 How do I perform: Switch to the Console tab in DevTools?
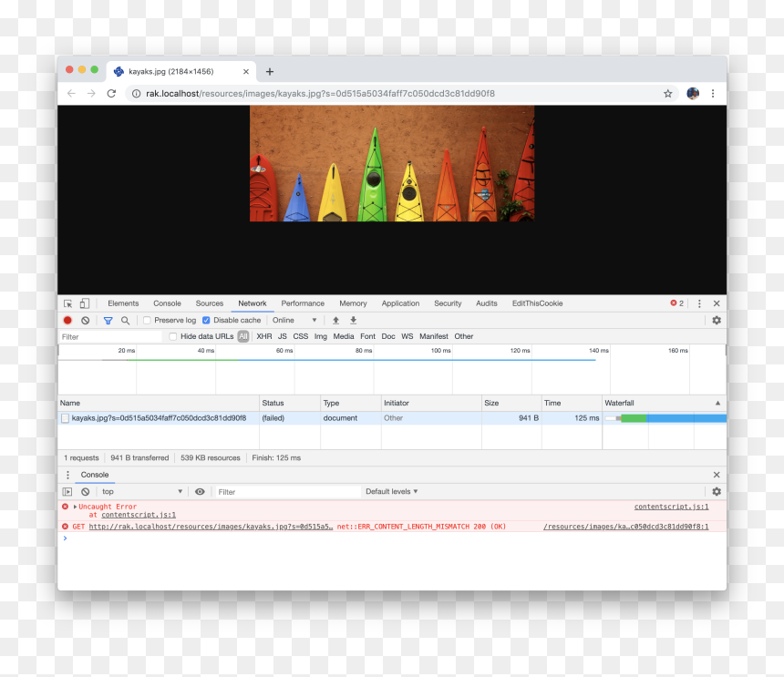167,303
